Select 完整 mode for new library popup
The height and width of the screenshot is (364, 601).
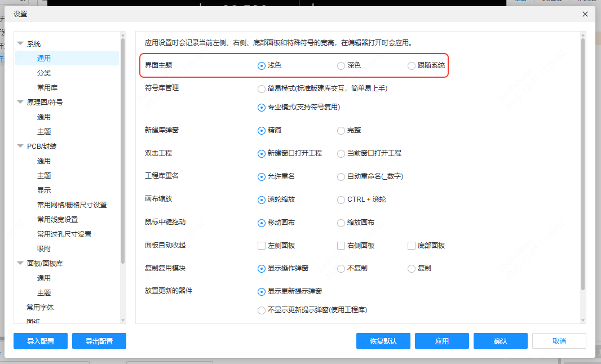click(x=340, y=130)
